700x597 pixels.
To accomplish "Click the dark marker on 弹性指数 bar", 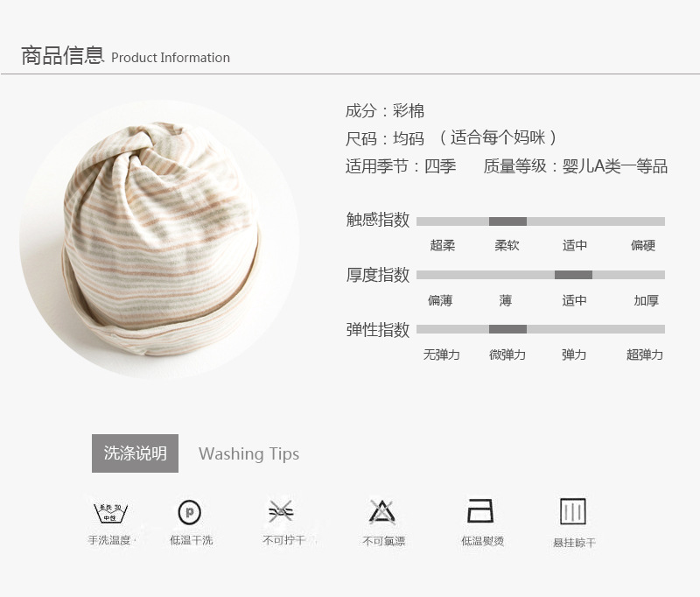I will (x=507, y=329).
